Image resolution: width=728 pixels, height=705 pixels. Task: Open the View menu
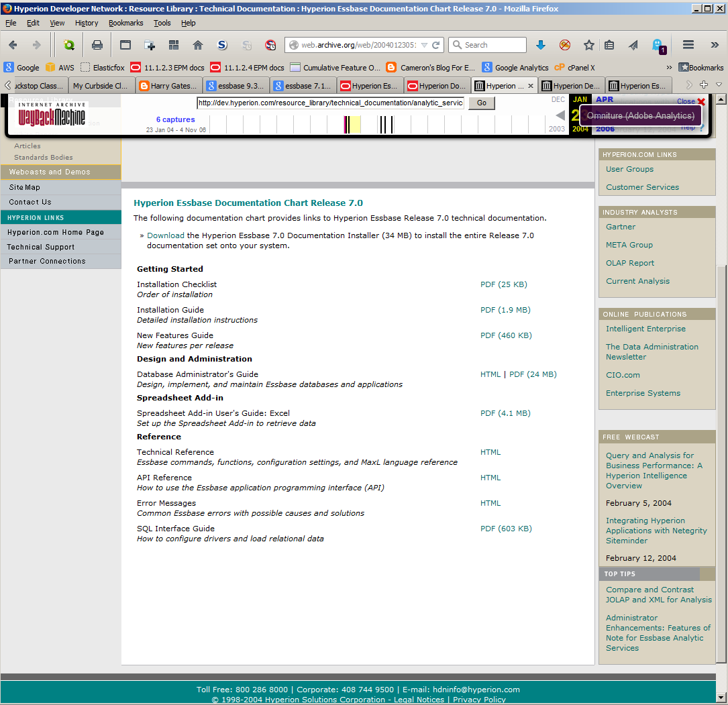[57, 23]
